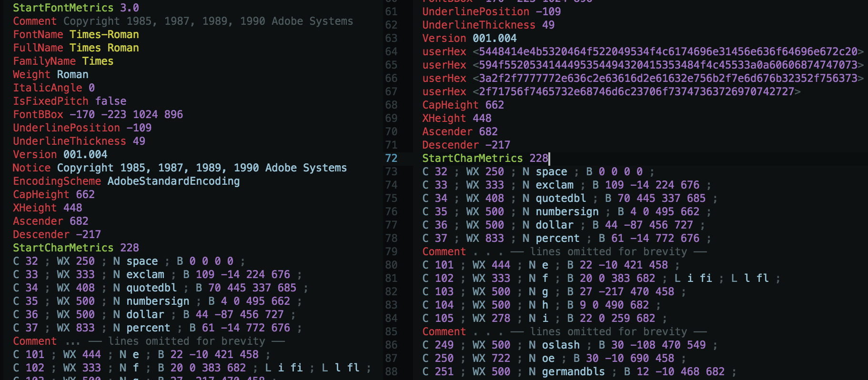Click the C 105 i metrics row
Viewport: 868px width, 380px height.
pos(545,318)
